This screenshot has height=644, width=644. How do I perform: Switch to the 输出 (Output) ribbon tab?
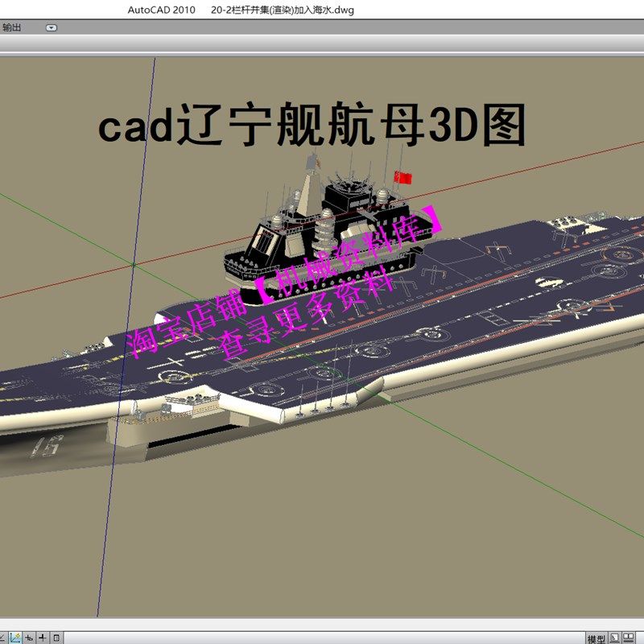pyautogui.click(x=11, y=27)
